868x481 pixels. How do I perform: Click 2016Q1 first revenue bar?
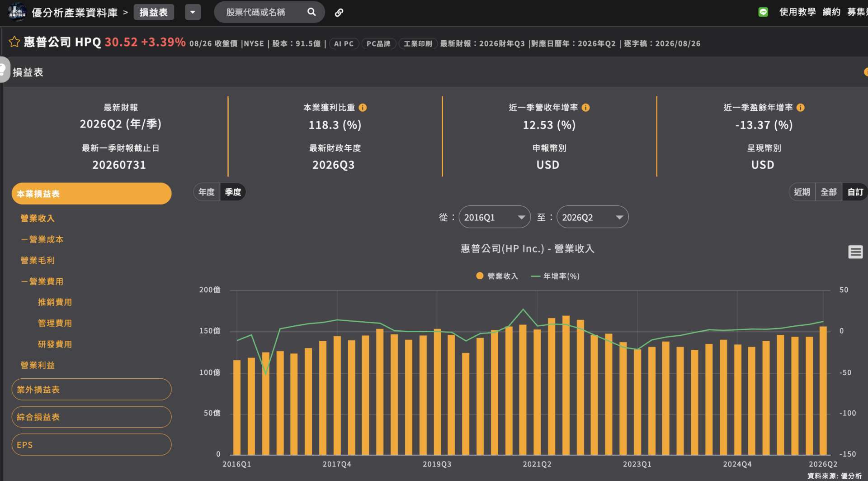click(x=237, y=407)
